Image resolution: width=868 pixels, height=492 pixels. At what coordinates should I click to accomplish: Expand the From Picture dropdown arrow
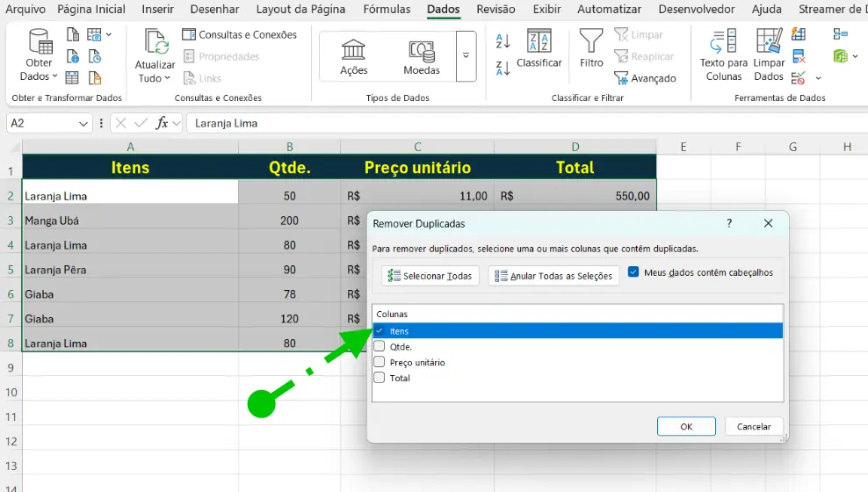point(109,34)
